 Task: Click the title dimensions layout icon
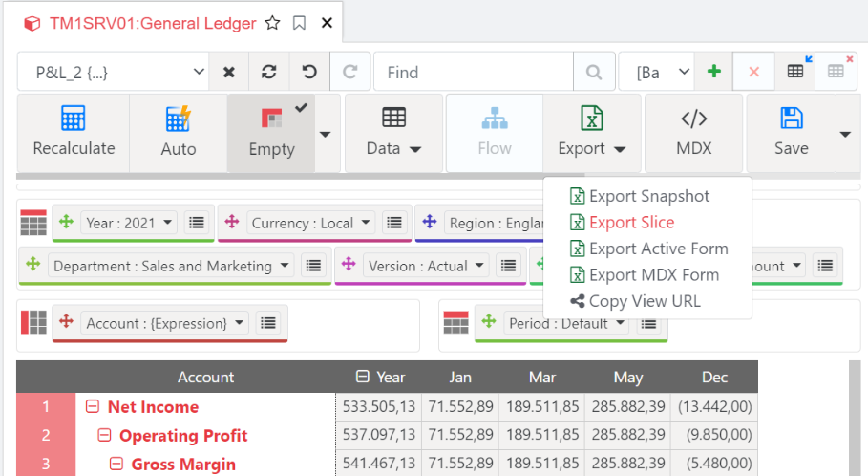coord(33,223)
